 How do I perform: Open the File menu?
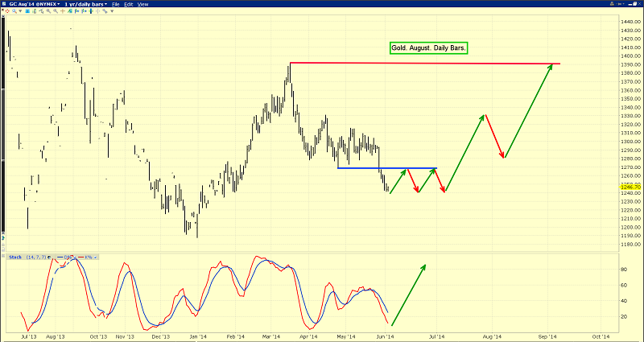pyautogui.click(x=117, y=4)
